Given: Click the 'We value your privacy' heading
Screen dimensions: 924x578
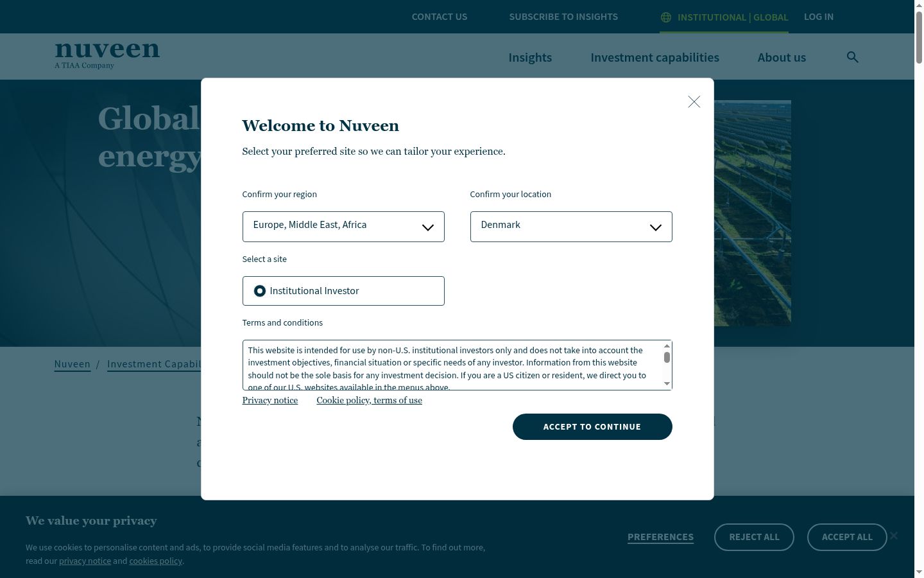Looking at the screenshot, I should click(91, 521).
